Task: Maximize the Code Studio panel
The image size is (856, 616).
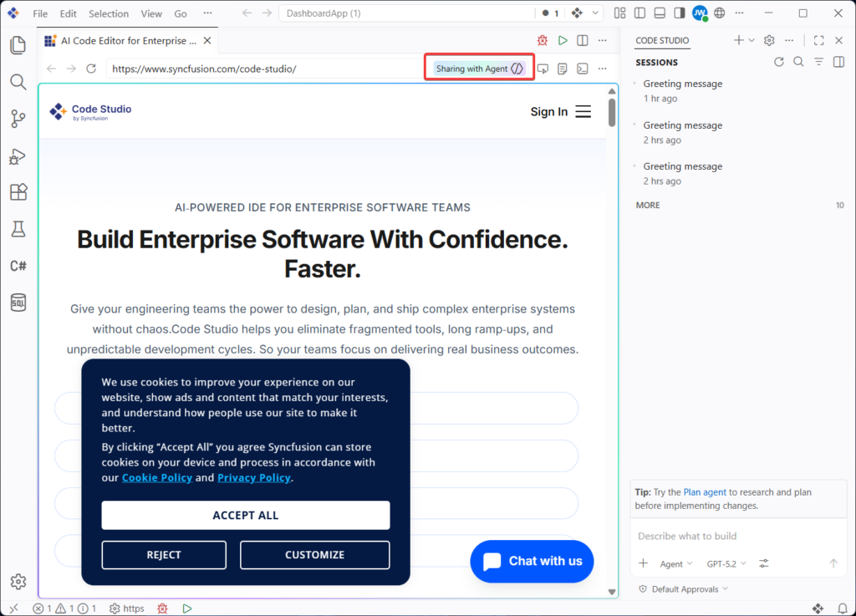Action: [819, 40]
